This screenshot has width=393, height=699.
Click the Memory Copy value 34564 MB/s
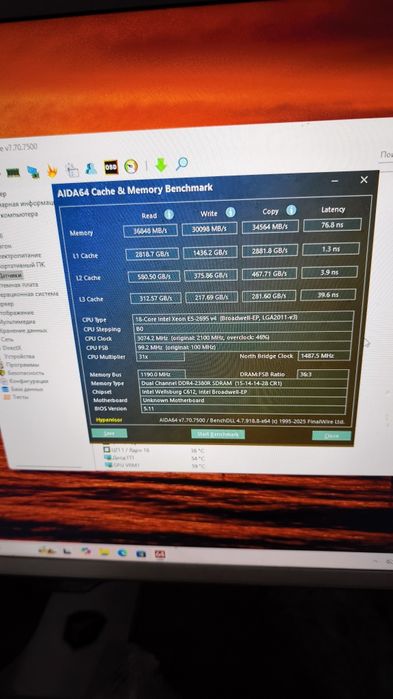270,227
